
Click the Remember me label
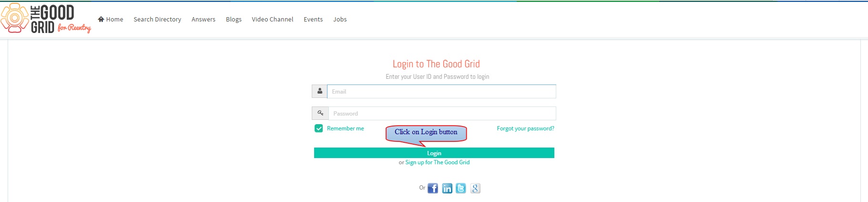(346, 128)
